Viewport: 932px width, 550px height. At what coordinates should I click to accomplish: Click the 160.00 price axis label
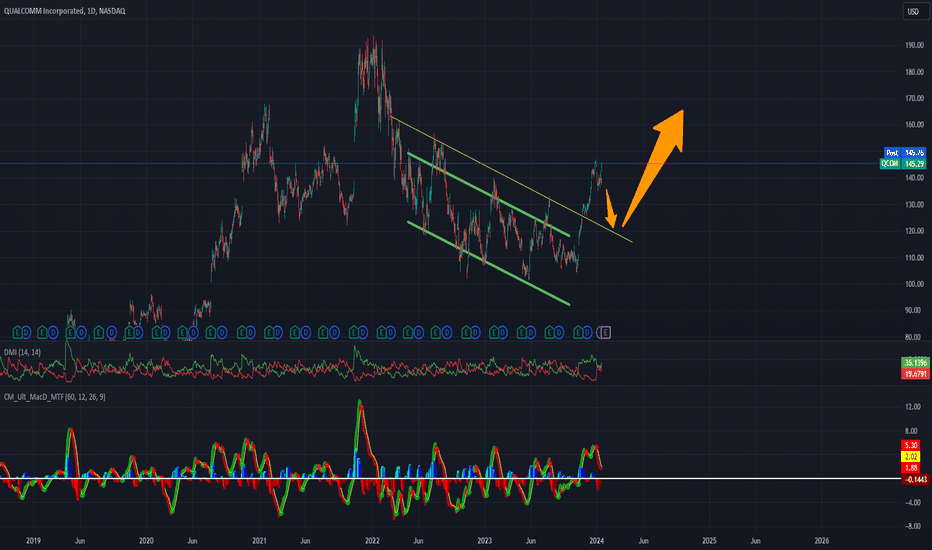pyautogui.click(x=914, y=125)
